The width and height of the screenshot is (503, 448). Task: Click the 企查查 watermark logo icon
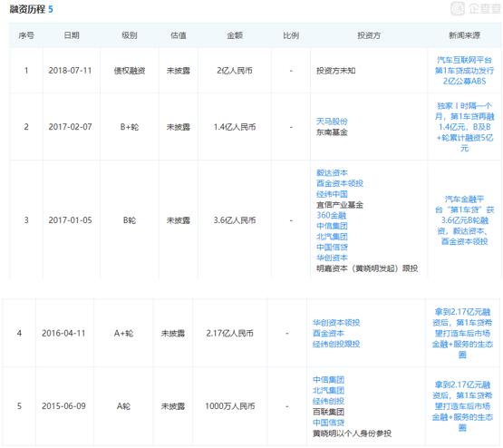[x=458, y=8]
